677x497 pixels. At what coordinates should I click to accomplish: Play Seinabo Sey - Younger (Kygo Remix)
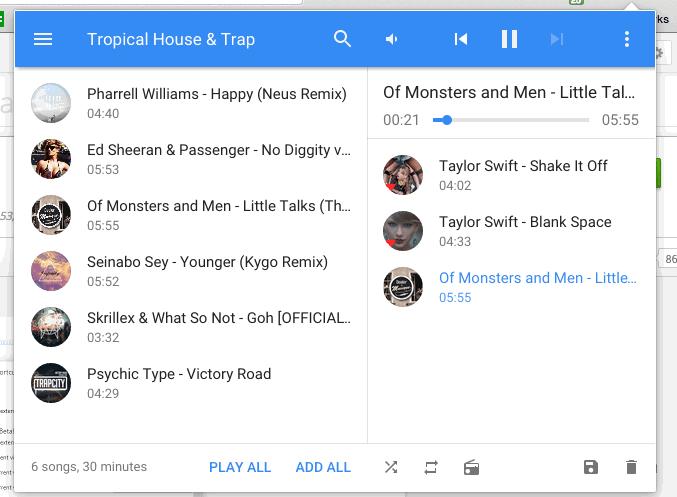pos(190,271)
